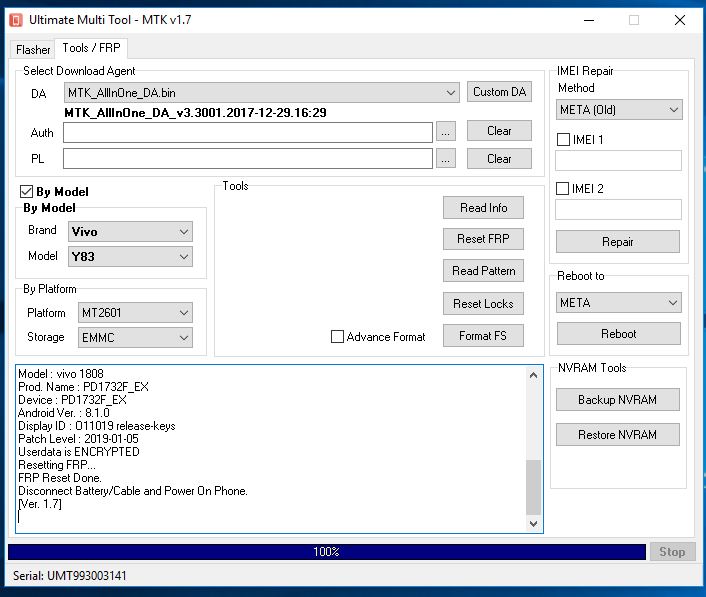Minimize the Ultimate Multi Tool window
This screenshot has height=597, width=706.
[x=589, y=20]
